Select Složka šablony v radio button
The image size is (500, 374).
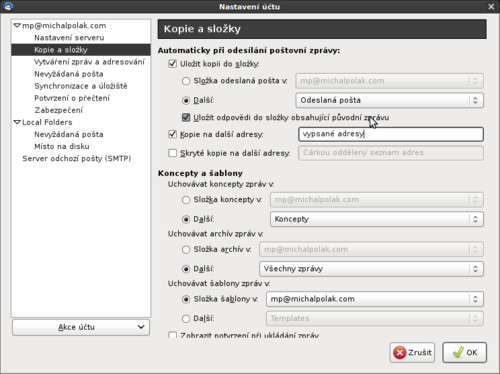pos(186,299)
